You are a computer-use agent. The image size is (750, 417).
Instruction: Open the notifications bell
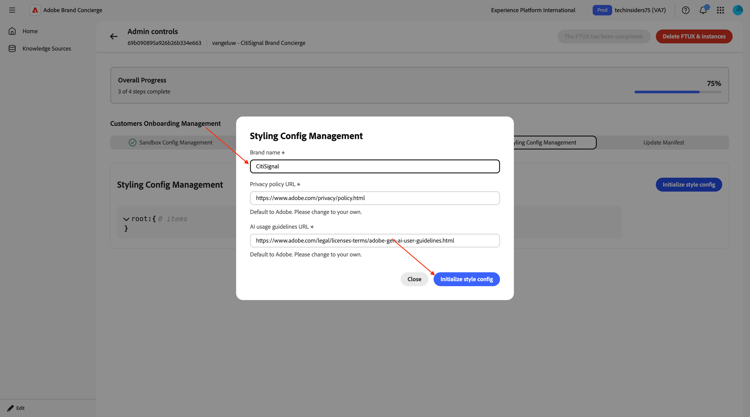(703, 10)
